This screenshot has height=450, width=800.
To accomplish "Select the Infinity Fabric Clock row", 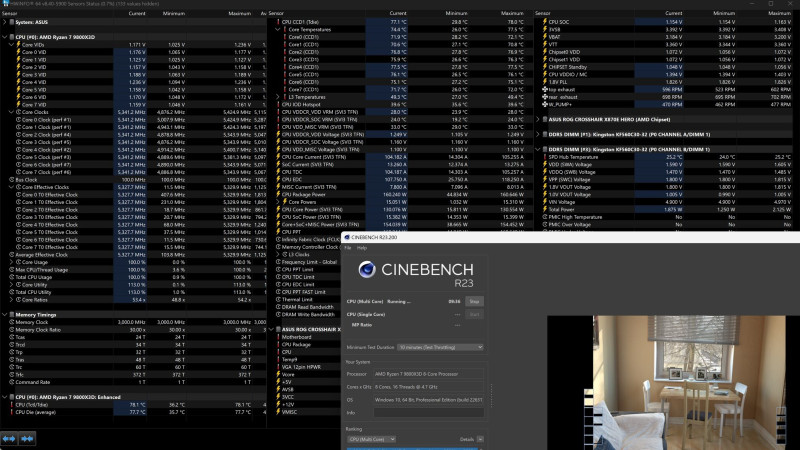I will (308, 239).
